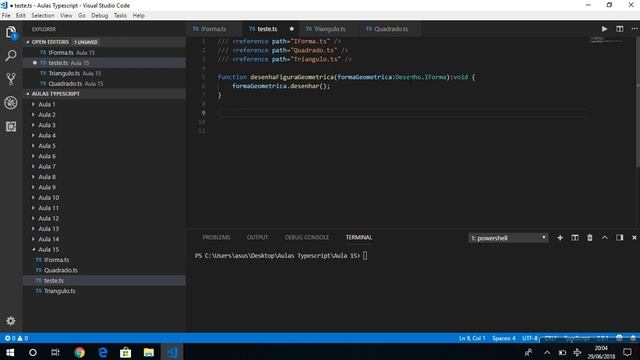Open the Manage gear menu
Viewport: 640px width, 360px height.
point(11,321)
